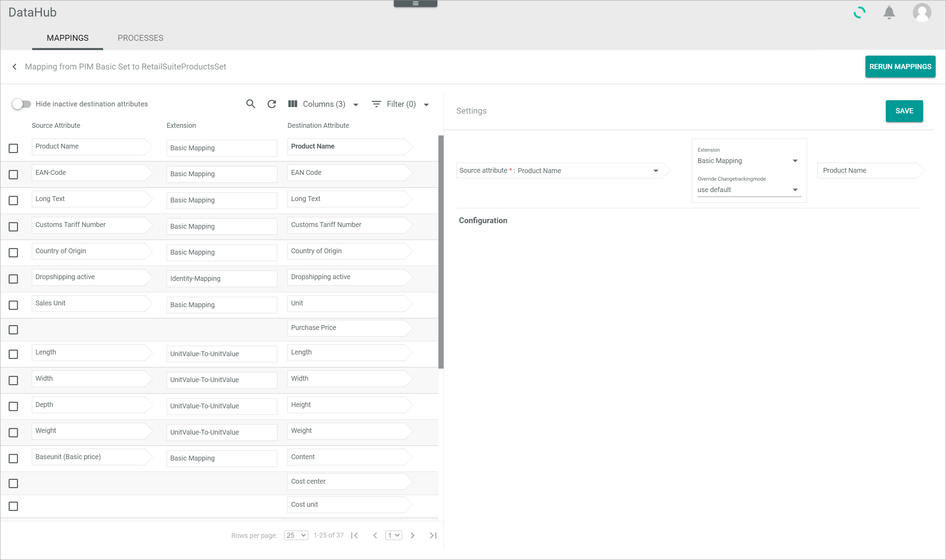Click the search icon to find attributes
The width and height of the screenshot is (946, 560).
251,105
